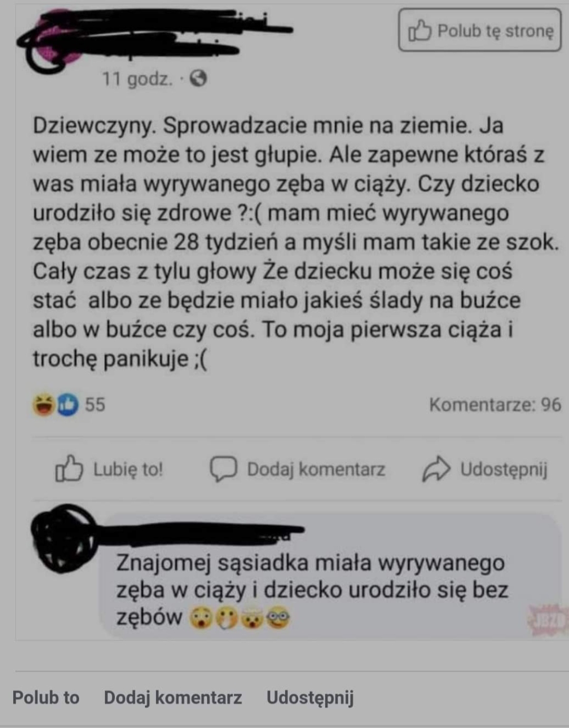Image resolution: width=569 pixels, height=728 pixels.
Task: Click Polub to at the bottom
Action: click(46, 697)
